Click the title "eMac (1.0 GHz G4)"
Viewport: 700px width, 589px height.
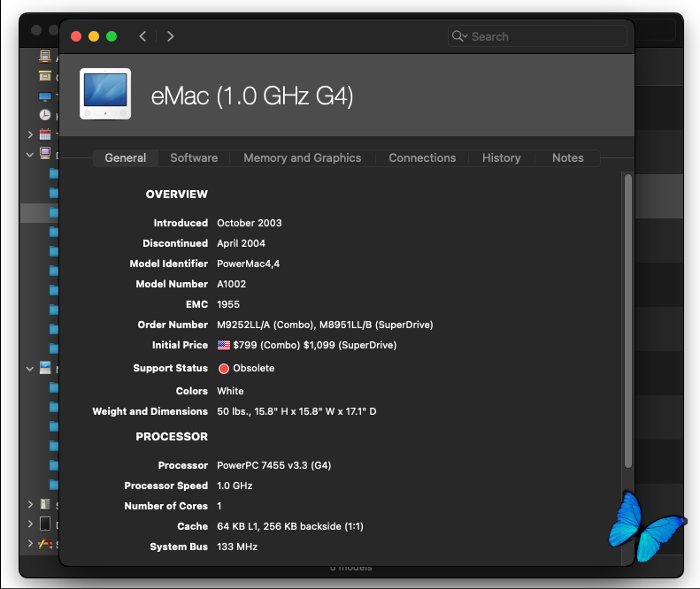[x=252, y=96]
